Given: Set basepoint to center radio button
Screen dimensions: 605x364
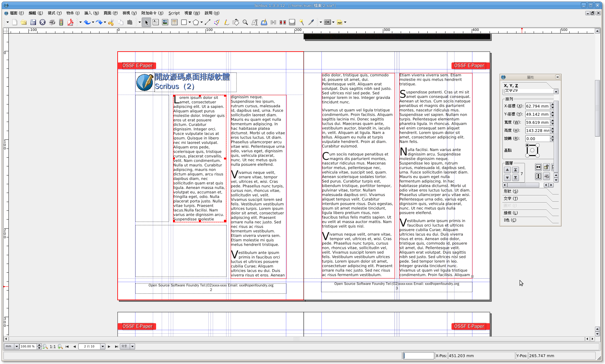Looking at the screenshot, I should click(x=532, y=150).
